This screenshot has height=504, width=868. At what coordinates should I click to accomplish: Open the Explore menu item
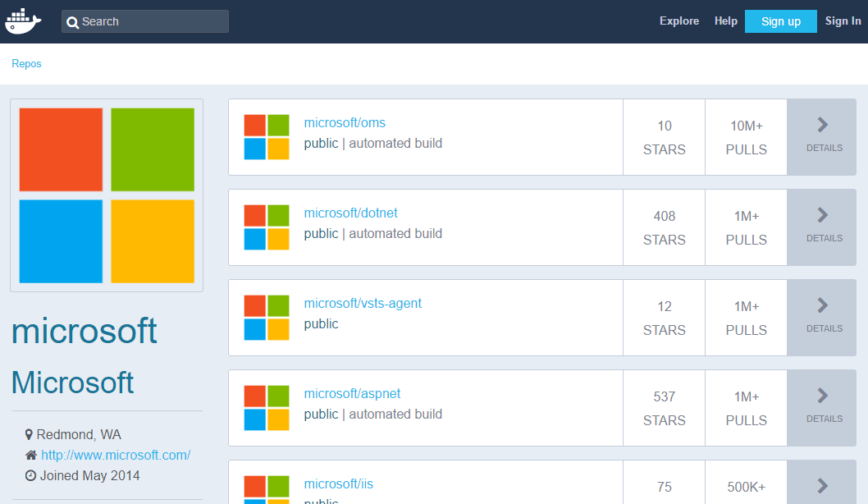tap(678, 21)
